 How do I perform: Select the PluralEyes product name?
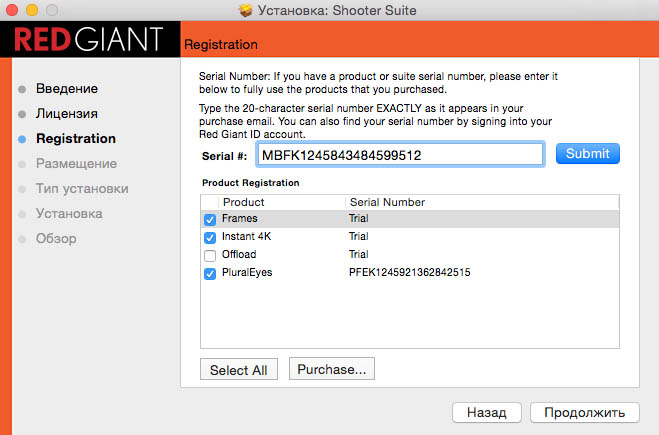tap(247, 272)
